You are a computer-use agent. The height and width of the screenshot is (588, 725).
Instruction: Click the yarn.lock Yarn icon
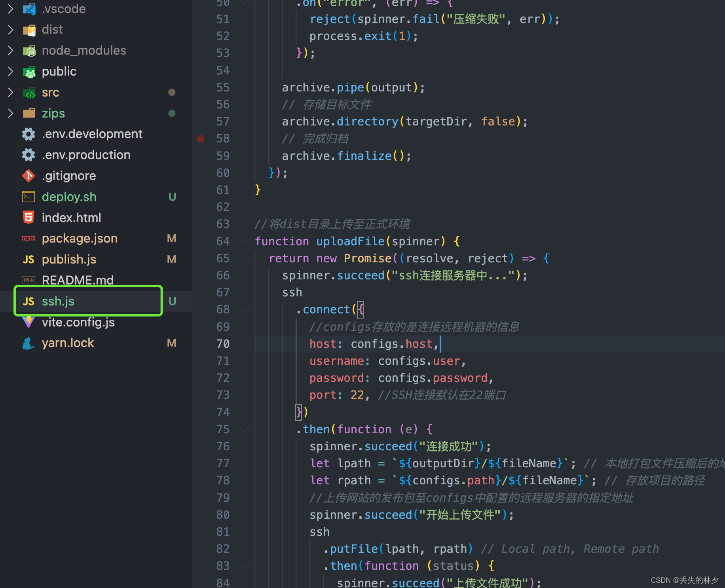point(28,343)
